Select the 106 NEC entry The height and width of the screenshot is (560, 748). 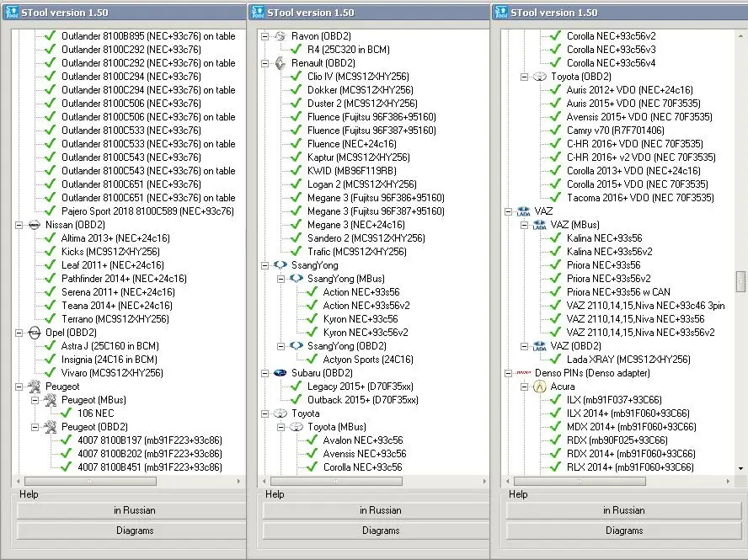coord(96,413)
